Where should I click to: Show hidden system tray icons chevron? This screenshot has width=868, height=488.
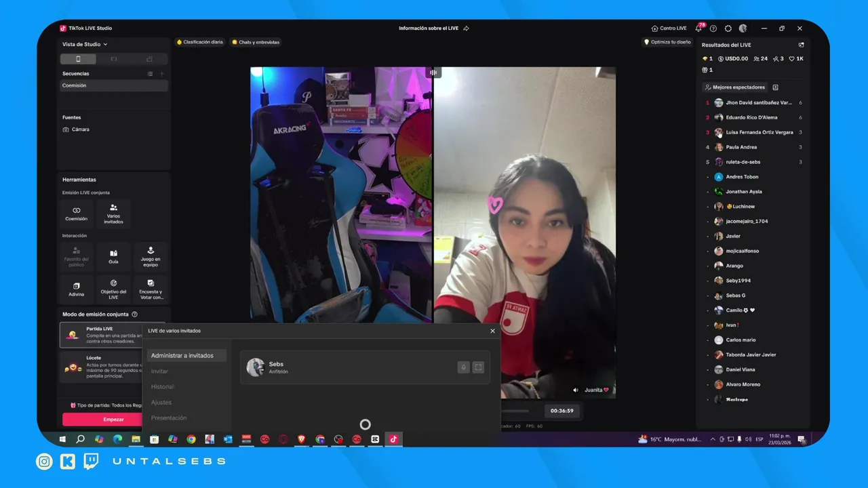pos(712,439)
